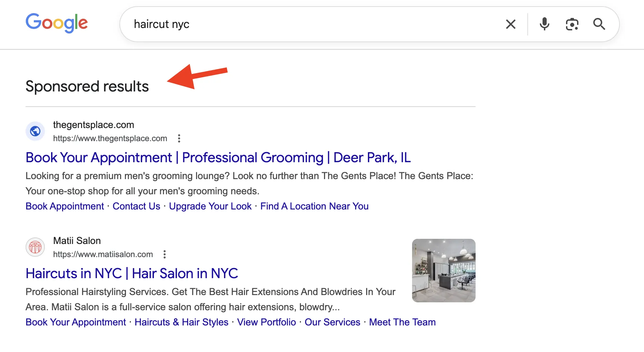Image resolution: width=644 pixels, height=352 pixels.
Task: Open the Meet The Team sitelink
Action: (x=402, y=322)
